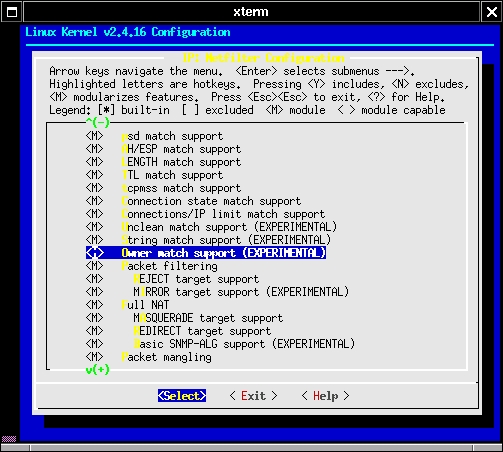The image size is (503, 452).
Task: Open the Packet filtering option
Action: [169, 266]
